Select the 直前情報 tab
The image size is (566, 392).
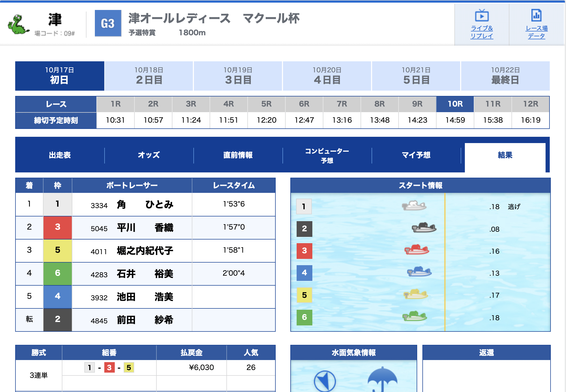point(238,155)
